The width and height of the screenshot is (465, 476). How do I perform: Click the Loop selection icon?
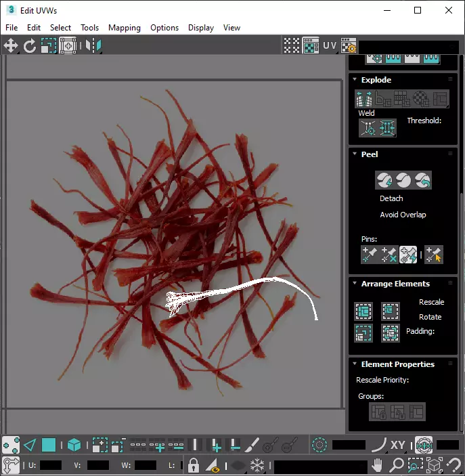point(138,446)
